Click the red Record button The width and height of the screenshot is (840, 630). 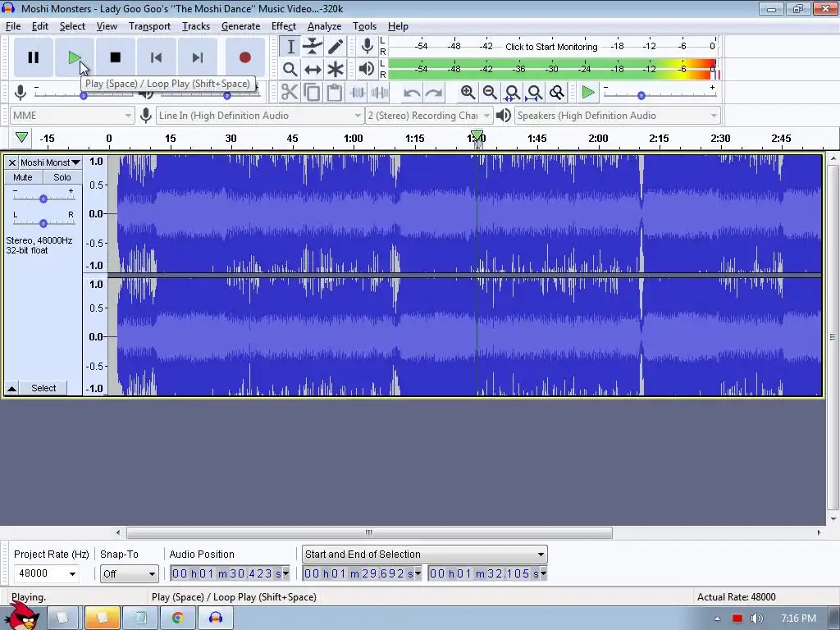[x=244, y=57]
